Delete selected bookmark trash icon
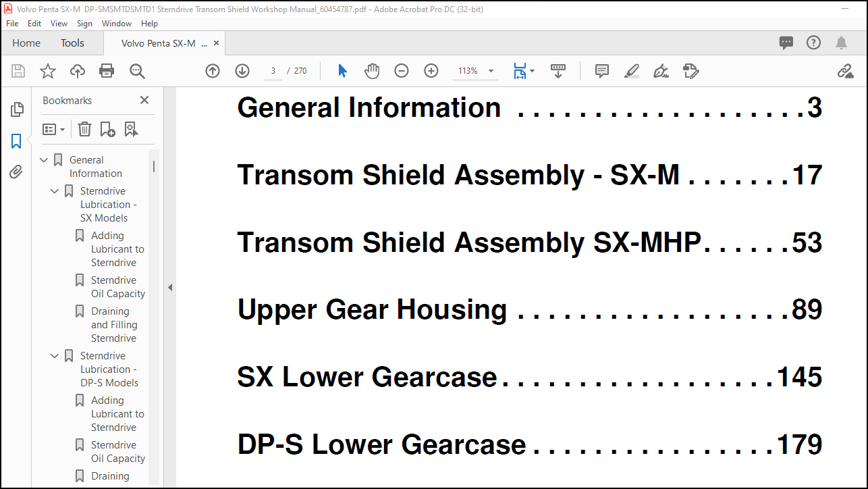This screenshot has height=489, width=868. point(84,129)
